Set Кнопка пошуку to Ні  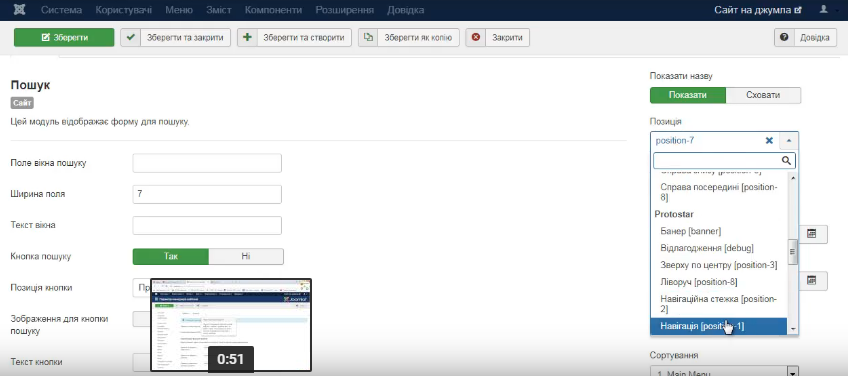click(246, 256)
